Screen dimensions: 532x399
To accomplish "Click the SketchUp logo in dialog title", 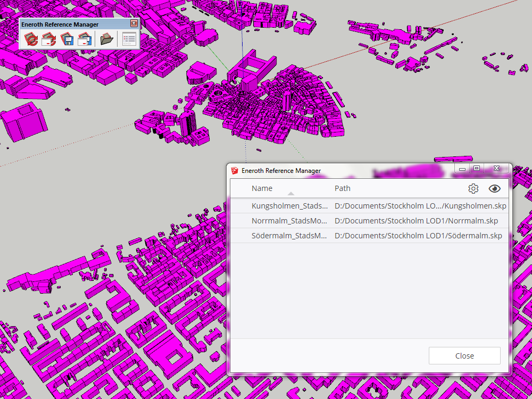I will coord(235,171).
